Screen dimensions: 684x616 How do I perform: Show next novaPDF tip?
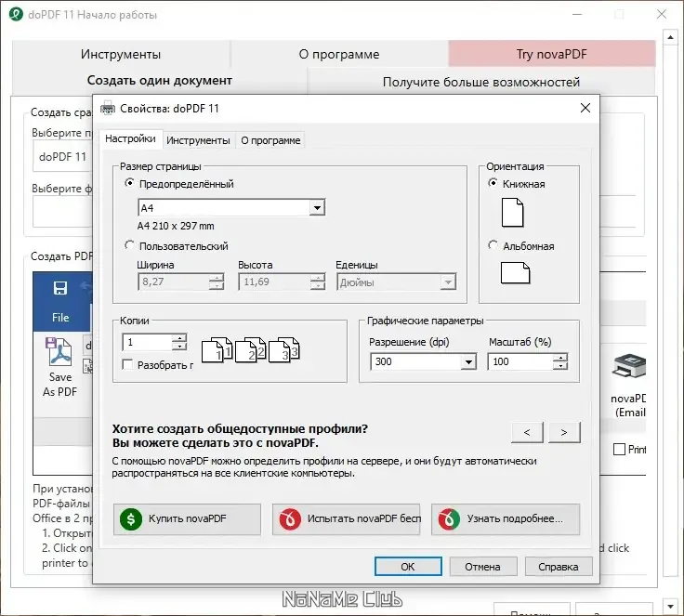[x=564, y=432]
